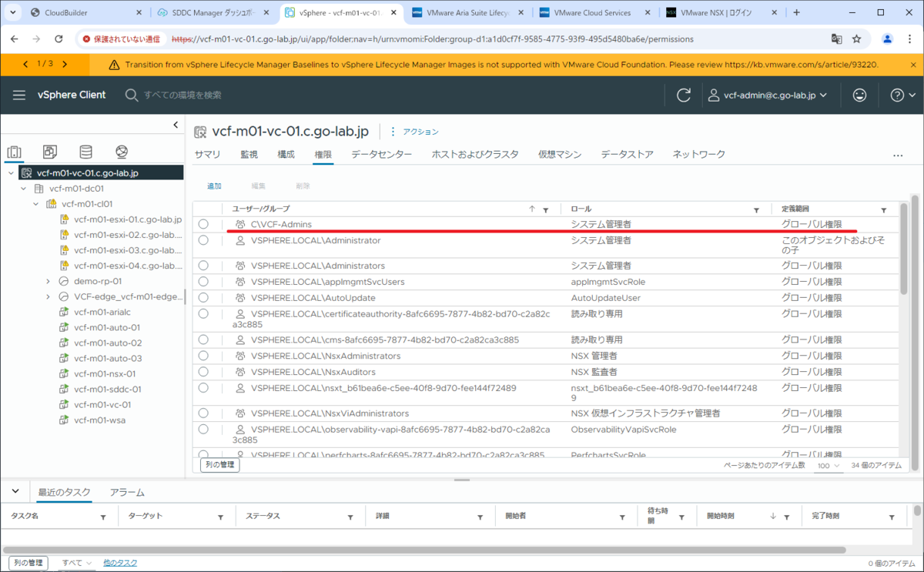The width and height of the screenshot is (924, 572).
Task: Click the 列の管理 button under permissions table
Action: click(x=220, y=465)
